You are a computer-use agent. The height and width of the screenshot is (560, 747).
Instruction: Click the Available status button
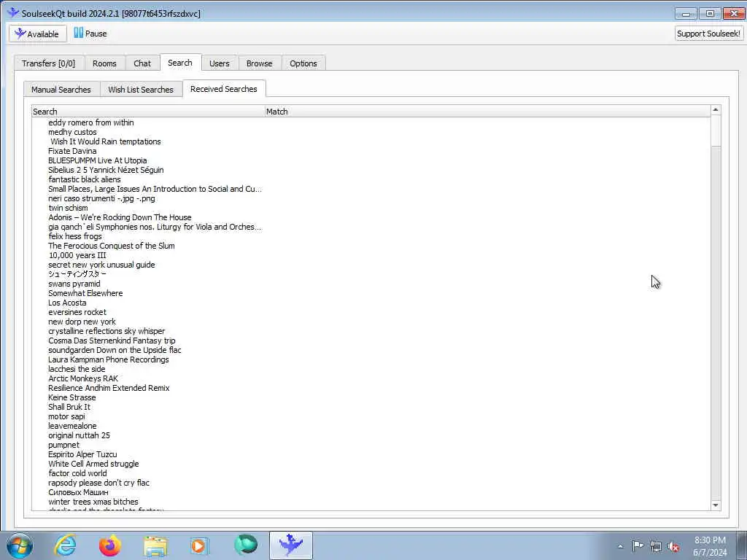click(x=38, y=34)
